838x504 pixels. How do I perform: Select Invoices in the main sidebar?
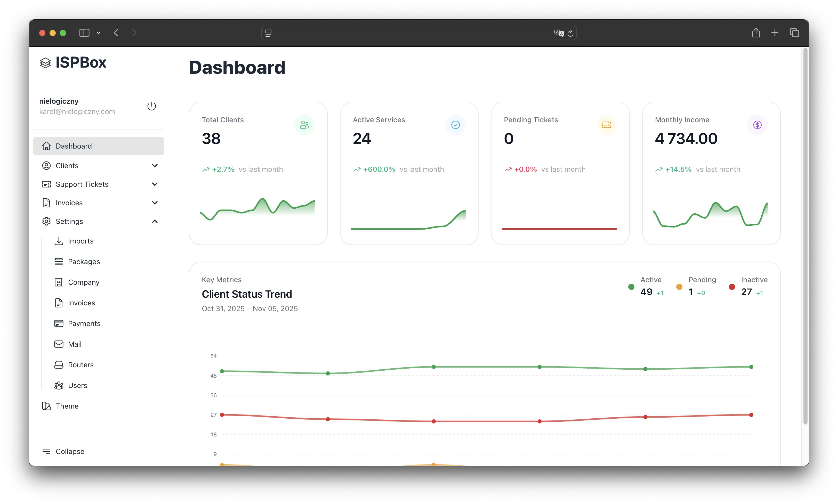pyautogui.click(x=69, y=203)
